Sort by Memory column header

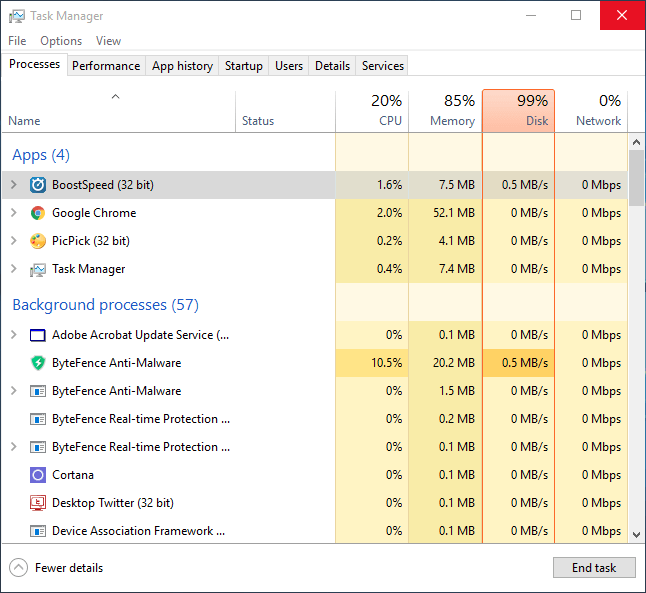(445, 112)
